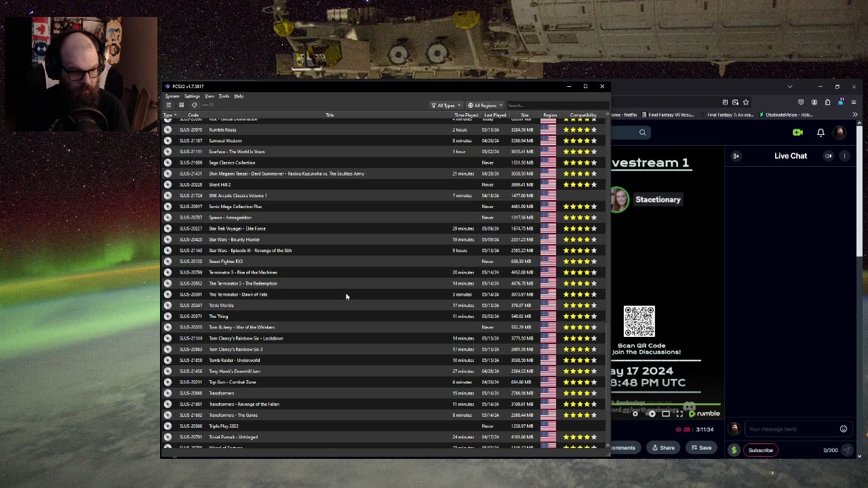
Task: Open the browser Pocket icon
Action: (x=801, y=102)
